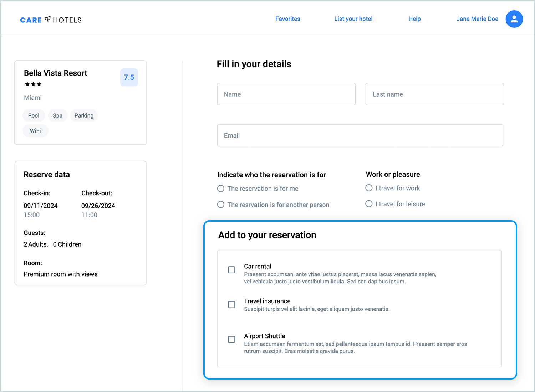Focus the Email input field
Image resolution: width=535 pixels, height=392 pixels.
(360, 135)
